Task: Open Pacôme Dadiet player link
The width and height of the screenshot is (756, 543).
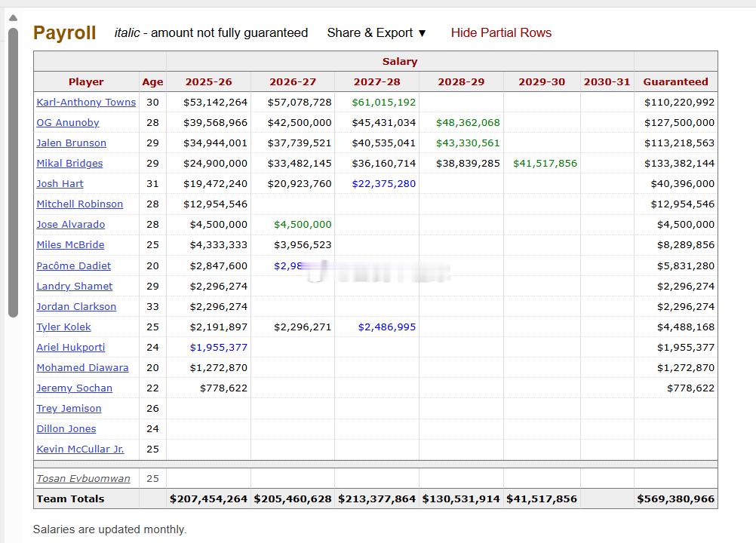Action: (73, 265)
